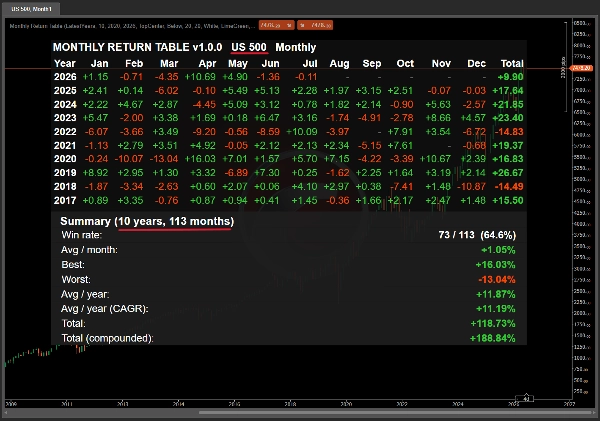Click the +9.90 total for 2026

click(510, 77)
